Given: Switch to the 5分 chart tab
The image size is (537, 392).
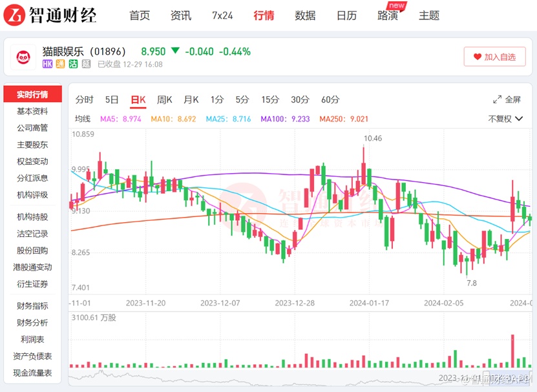Looking at the screenshot, I should [x=242, y=99].
